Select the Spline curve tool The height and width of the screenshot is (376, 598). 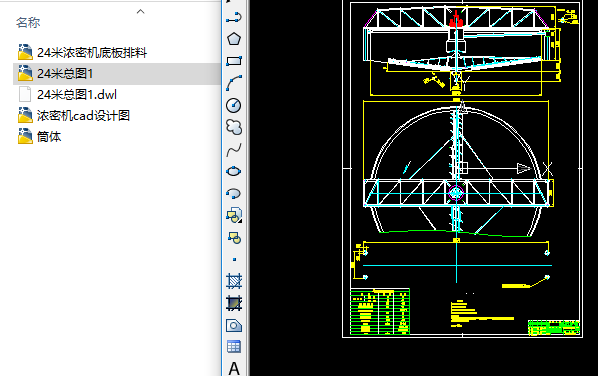pyautogui.click(x=234, y=150)
